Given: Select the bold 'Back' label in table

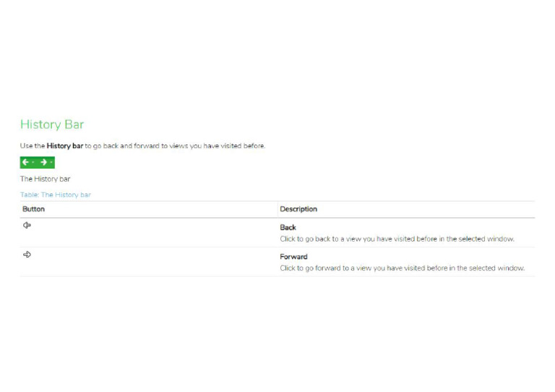Looking at the screenshot, I should tap(288, 227).
